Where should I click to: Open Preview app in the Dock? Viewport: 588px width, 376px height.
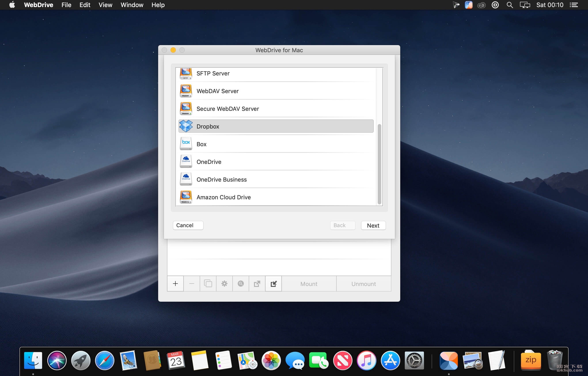[x=472, y=360]
